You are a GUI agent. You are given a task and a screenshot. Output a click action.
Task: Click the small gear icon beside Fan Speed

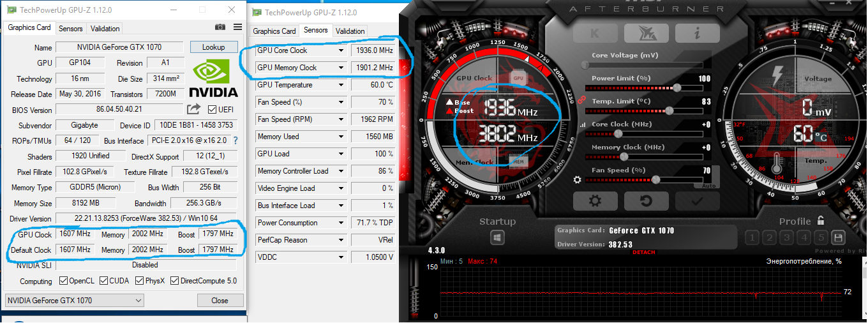click(578, 180)
